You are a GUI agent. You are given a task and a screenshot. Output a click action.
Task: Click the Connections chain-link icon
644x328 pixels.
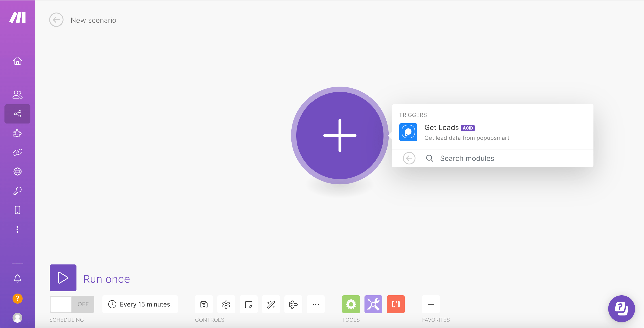[17, 152]
